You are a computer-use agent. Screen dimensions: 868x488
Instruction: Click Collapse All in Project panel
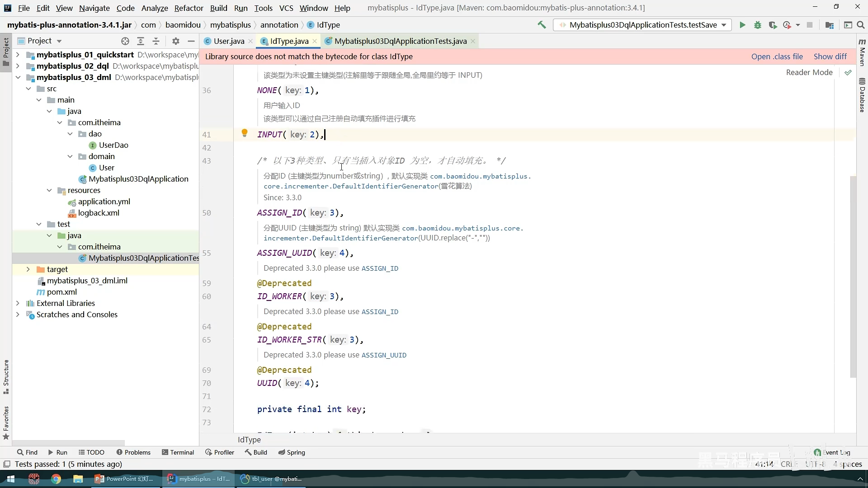click(x=156, y=41)
